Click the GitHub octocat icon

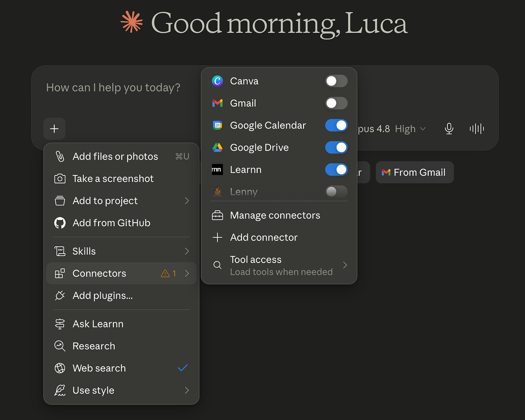point(60,223)
